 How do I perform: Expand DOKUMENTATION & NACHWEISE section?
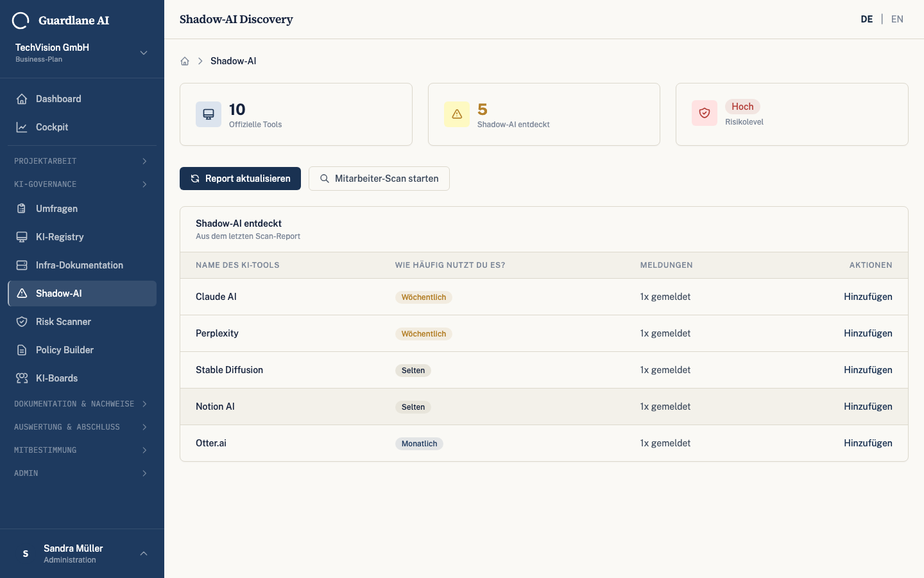point(82,404)
